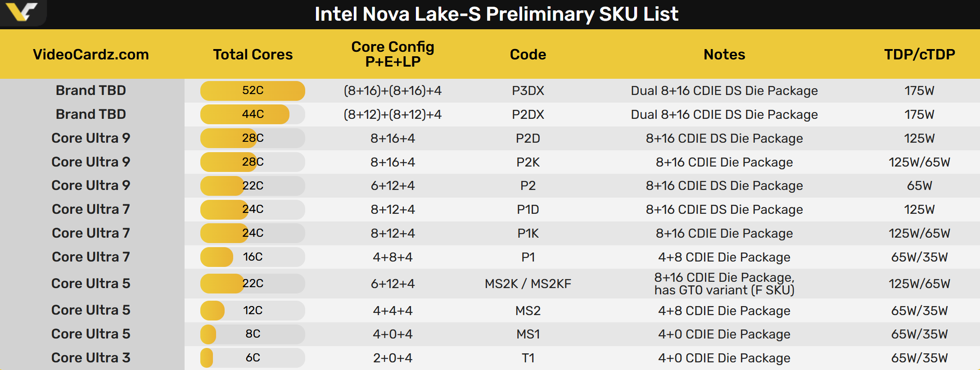Click the Intel Nova Lake-S title text
Screen dimensions: 980x370
(496, 14)
